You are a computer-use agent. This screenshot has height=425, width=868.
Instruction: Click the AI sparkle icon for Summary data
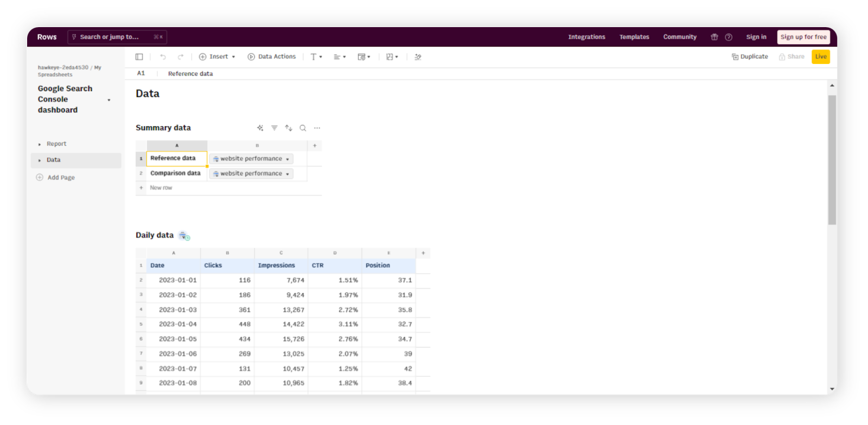tap(260, 128)
